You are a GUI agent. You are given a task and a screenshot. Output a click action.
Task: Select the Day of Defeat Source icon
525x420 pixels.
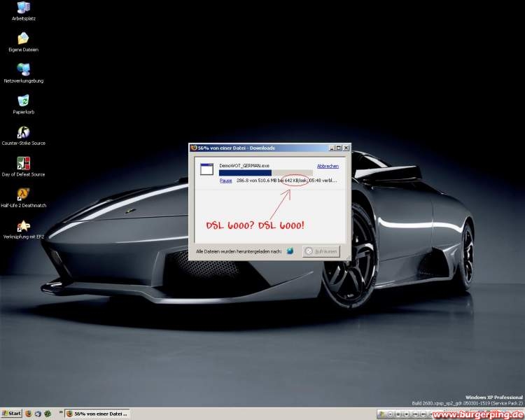[x=23, y=163]
